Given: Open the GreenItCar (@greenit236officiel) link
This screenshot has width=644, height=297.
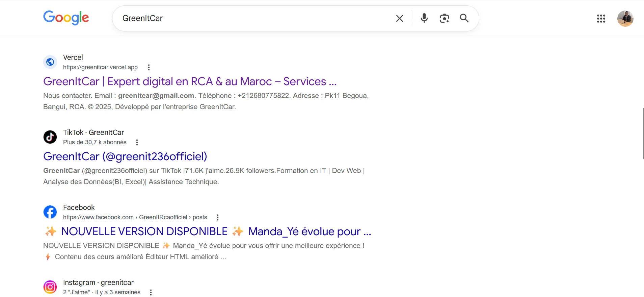Looking at the screenshot, I should point(125,156).
